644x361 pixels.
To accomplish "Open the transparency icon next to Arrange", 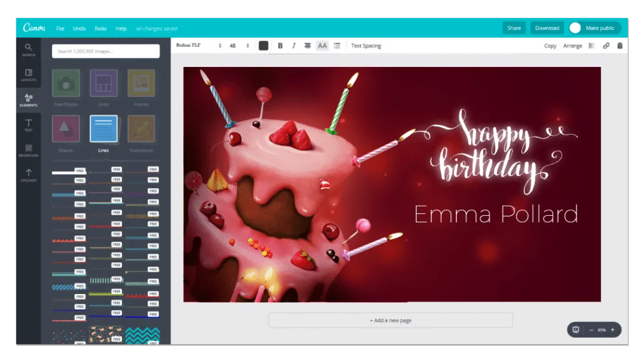I will pos(591,46).
